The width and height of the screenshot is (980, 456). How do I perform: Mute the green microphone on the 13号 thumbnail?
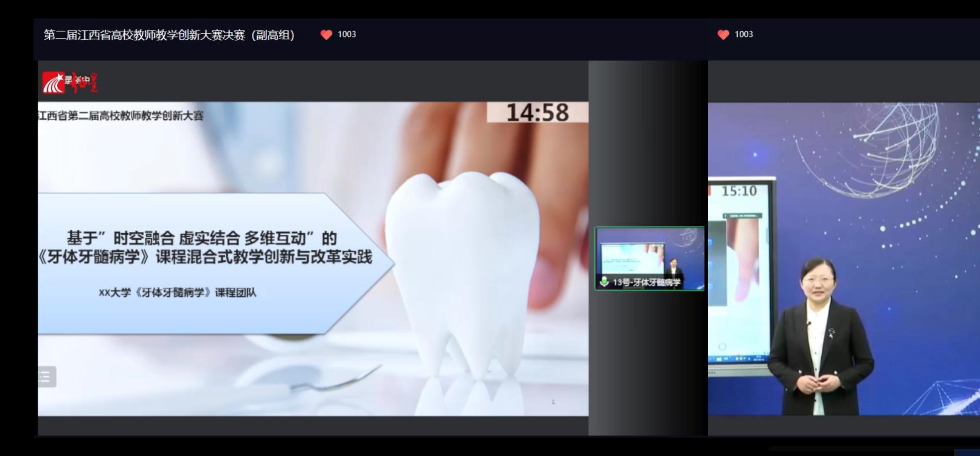click(x=604, y=281)
